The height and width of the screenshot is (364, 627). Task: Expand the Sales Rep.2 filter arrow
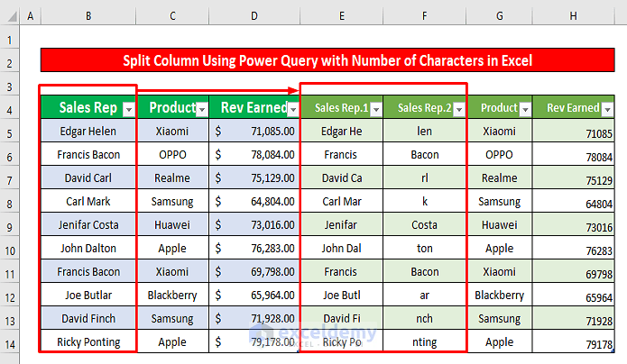(459, 109)
